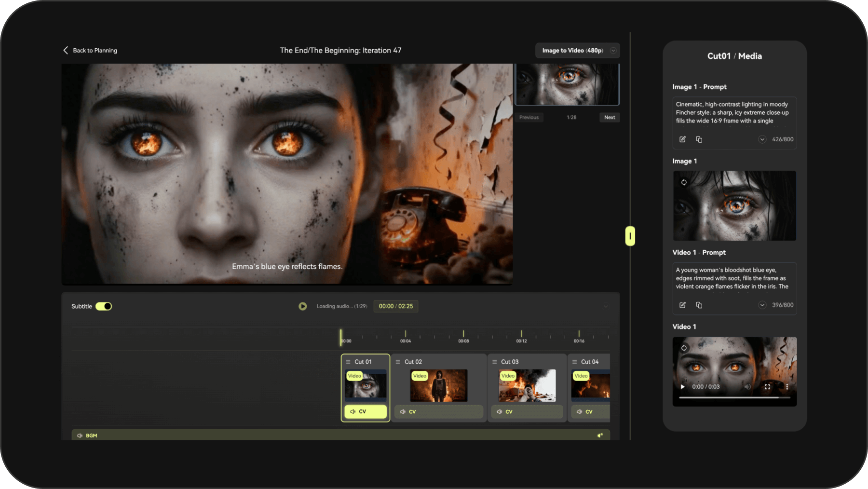Click the Next button above the preview strip
This screenshot has width=868, height=489.
click(609, 117)
